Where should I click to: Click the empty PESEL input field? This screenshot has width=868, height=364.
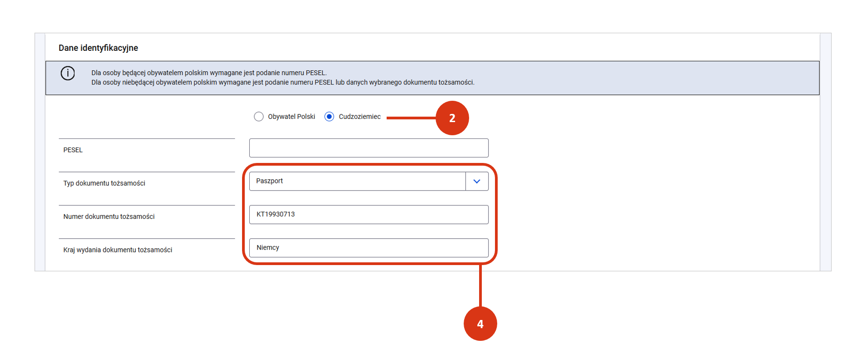pos(369,148)
